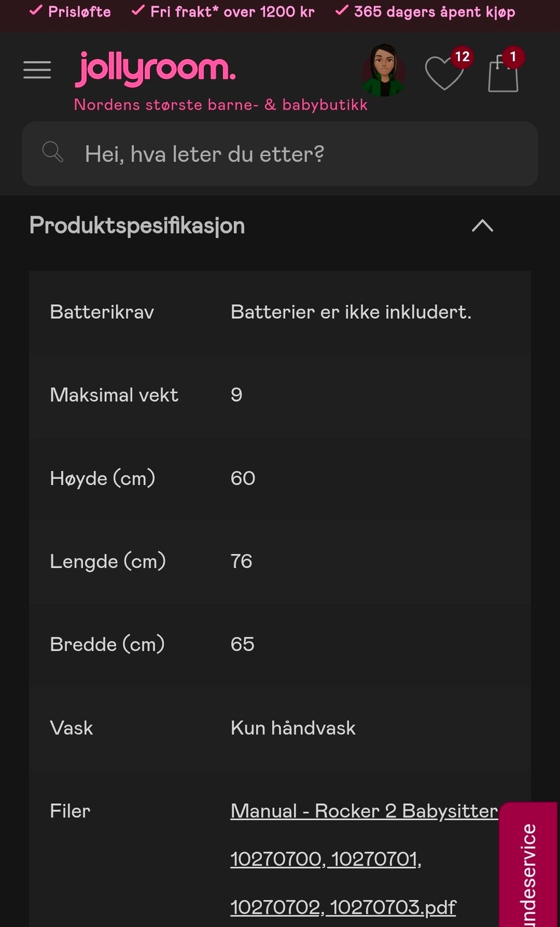
Task: Select the Maksimal vekt label
Action: coord(114,395)
